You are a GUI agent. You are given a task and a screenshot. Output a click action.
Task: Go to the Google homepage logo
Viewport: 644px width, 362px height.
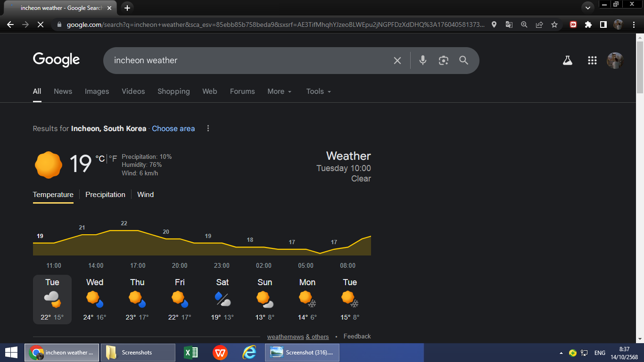[x=56, y=60]
